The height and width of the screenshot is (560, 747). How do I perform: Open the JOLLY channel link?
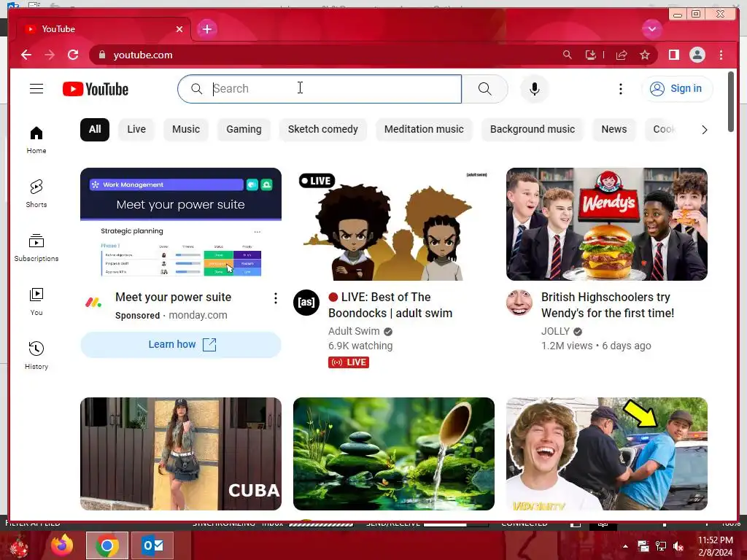click(x=555, y=331)
